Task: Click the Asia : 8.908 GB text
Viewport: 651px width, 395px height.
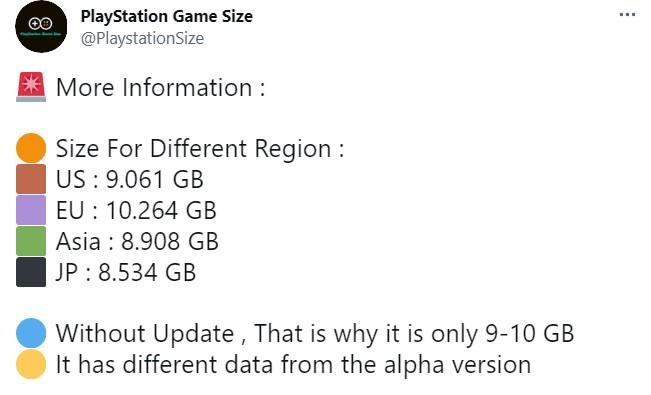Action: click(x=137, y=241)
